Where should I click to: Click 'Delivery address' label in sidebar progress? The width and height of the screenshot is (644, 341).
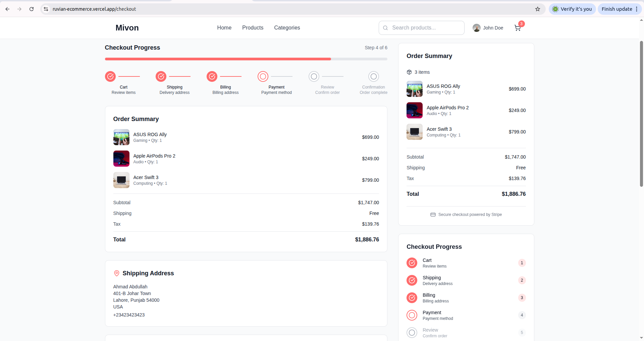pos(437,284)
